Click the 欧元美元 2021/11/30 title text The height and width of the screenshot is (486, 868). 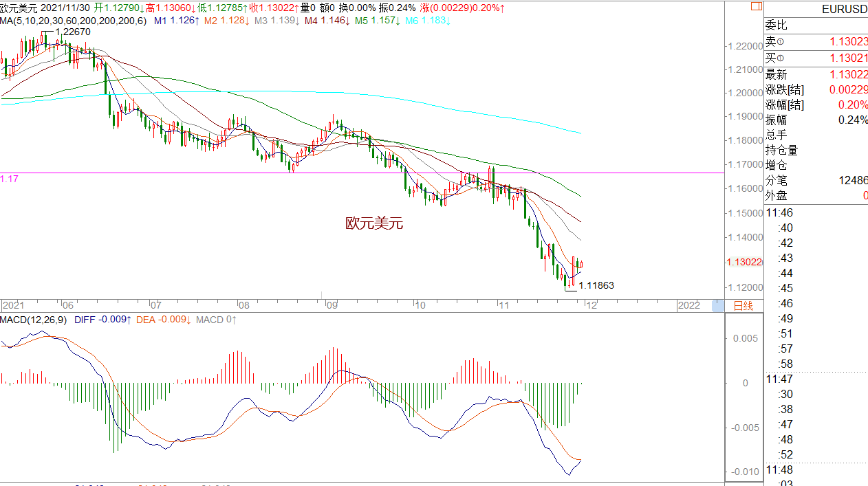(45, 8)
